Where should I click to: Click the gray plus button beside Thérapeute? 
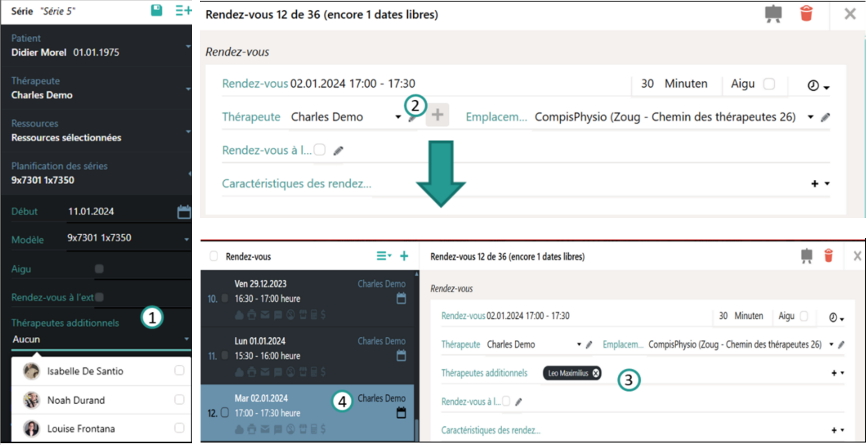pyautogui.click(x=438, y=115)
